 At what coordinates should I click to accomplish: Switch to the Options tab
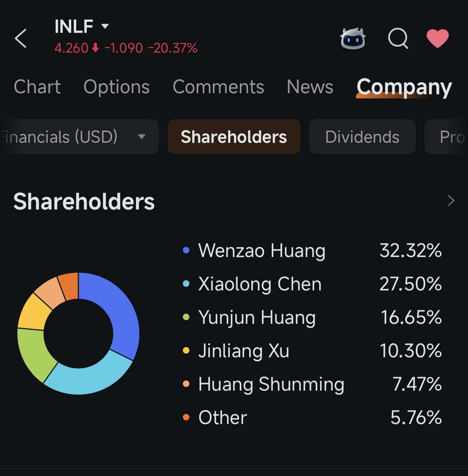[116, 87]
